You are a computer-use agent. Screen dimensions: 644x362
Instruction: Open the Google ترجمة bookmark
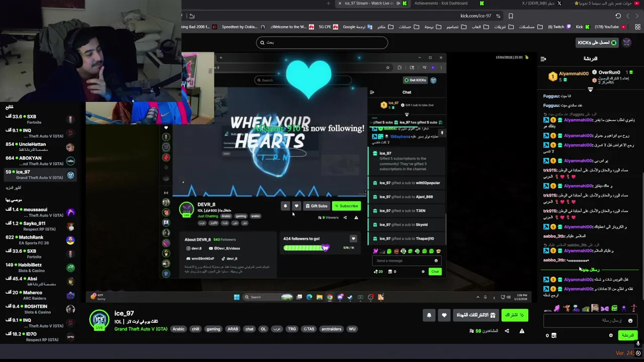coord(357,27)
